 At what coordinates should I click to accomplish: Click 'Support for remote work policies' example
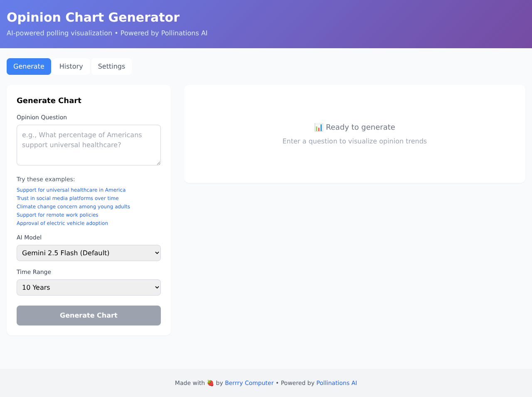click(x=57, y=215)
